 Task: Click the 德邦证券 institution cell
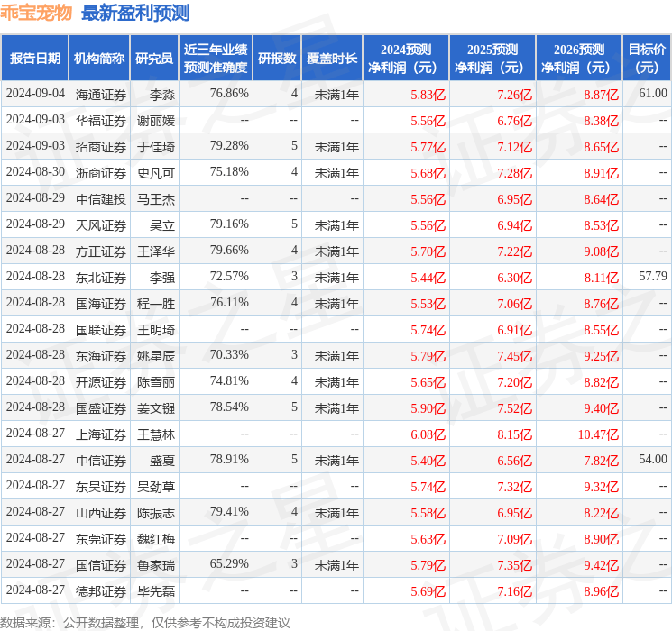101,590
